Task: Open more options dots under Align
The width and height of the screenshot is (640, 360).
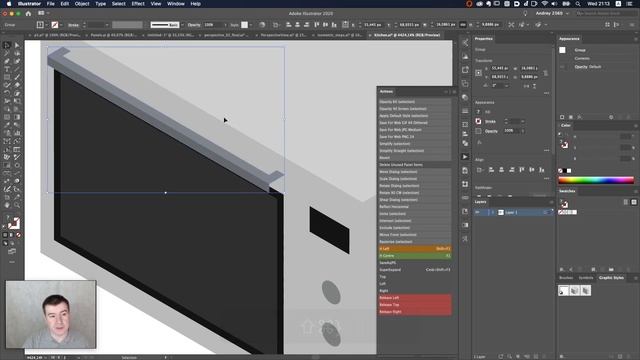Action: point(546,178)
